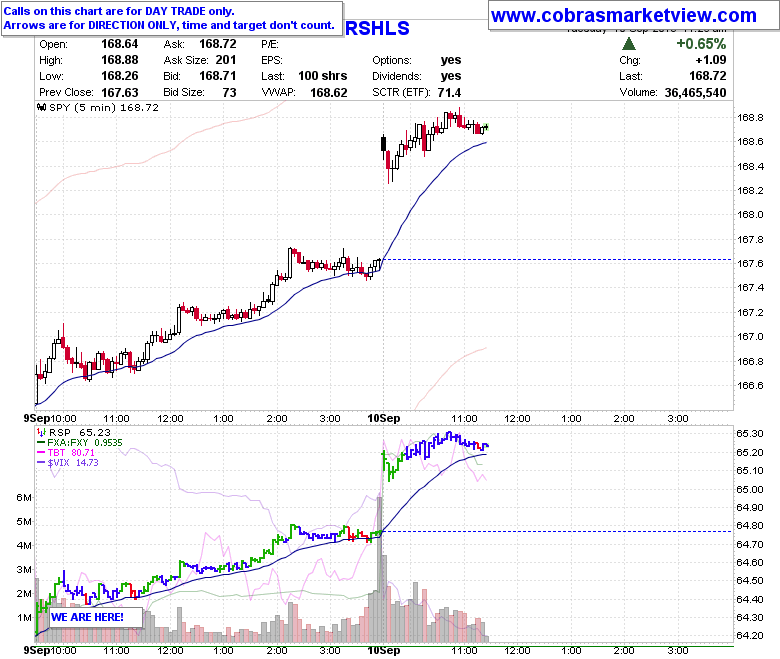Click the 'EPS:' label

pos(272,60)
